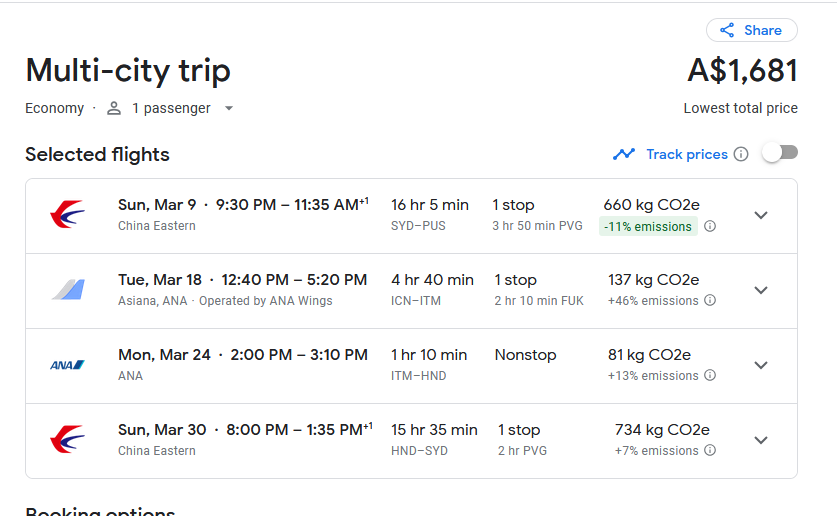Click the Asiana, ANA flight logo
837x516 pixels.
coord(68,290)
